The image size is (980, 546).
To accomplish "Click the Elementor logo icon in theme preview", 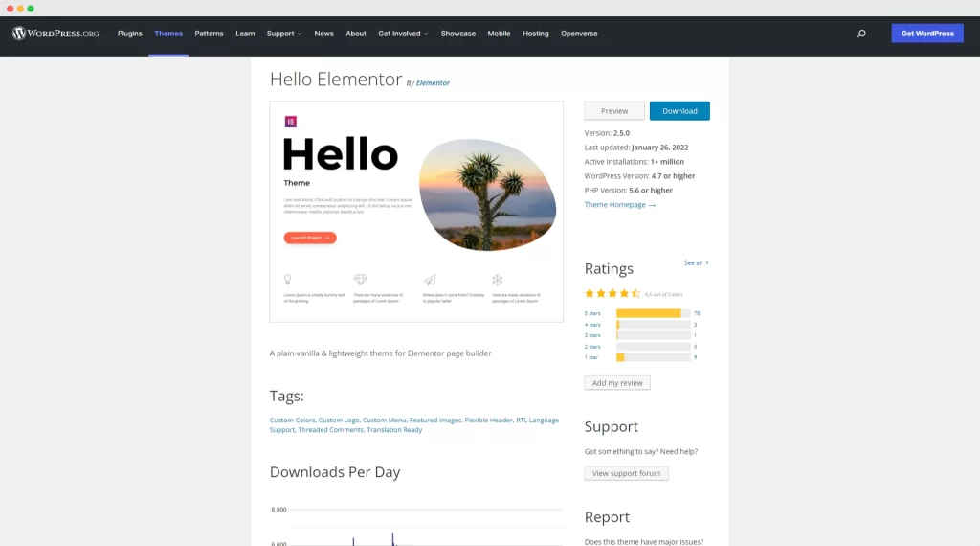I will pyautogui.click(x=291, y=122).
